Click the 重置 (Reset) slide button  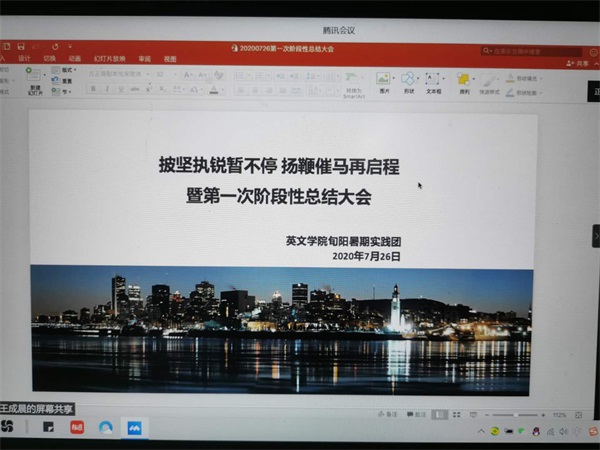tap(62, 81)
